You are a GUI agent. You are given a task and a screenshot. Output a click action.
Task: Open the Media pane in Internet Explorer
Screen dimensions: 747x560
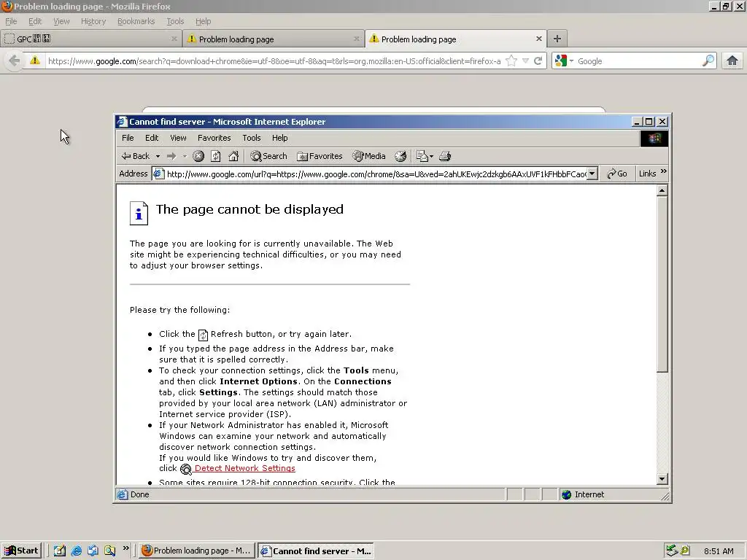[x=368, y=156]
